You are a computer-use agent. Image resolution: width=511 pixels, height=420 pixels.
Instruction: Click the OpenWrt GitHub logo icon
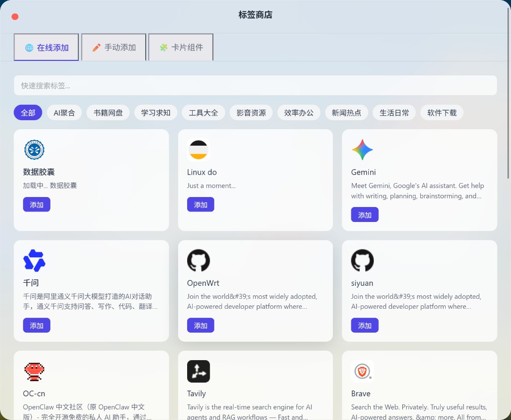199,261
